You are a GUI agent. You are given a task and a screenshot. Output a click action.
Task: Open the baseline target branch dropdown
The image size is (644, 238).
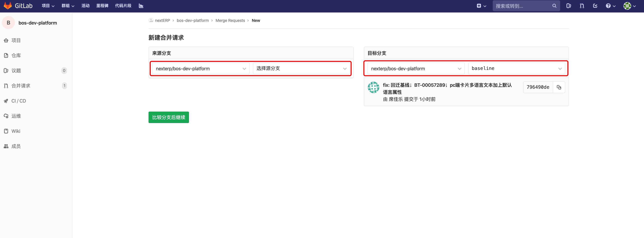[517, 68]
